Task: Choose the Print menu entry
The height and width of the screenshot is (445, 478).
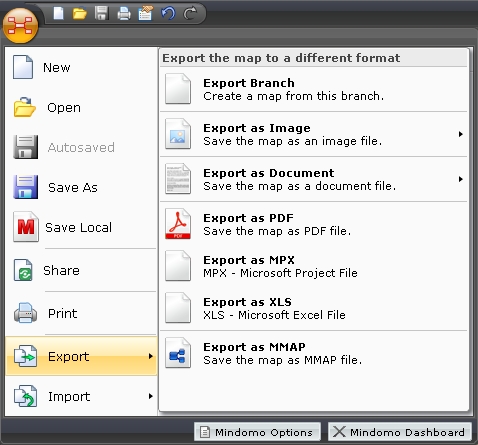Action: click(x=81, y=313)
